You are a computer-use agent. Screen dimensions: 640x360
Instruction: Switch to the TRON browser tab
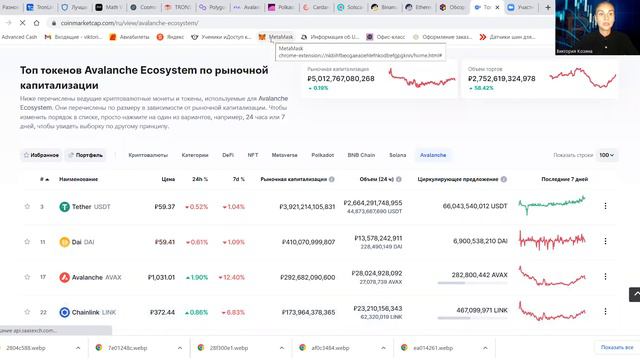(x=178, y=7)
